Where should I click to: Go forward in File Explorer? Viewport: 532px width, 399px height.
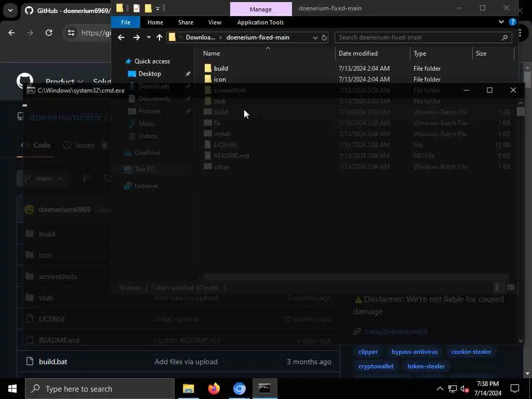coord(137,37)
